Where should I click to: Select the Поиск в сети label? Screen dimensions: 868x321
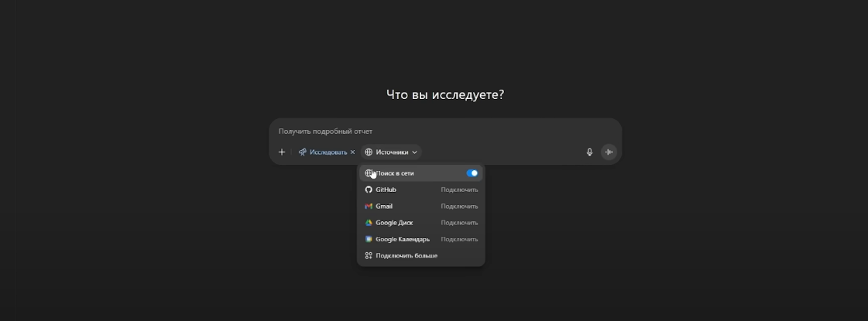click(395, 173)
